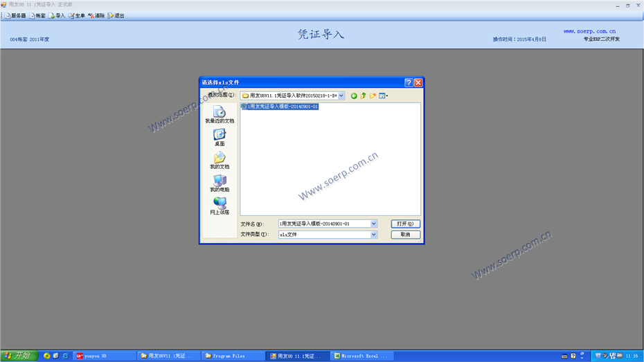This screenshot has height=362, width=644.
Task: Open the 帐套 toolbar item
Action: pos(37,16)
